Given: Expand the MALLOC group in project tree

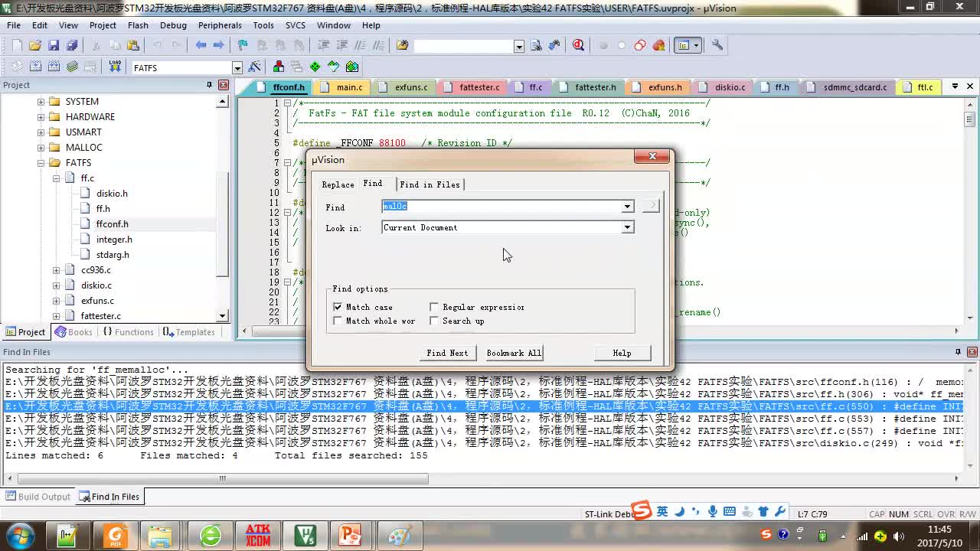Looking at the screenshot, I should [x=41, y=147].
